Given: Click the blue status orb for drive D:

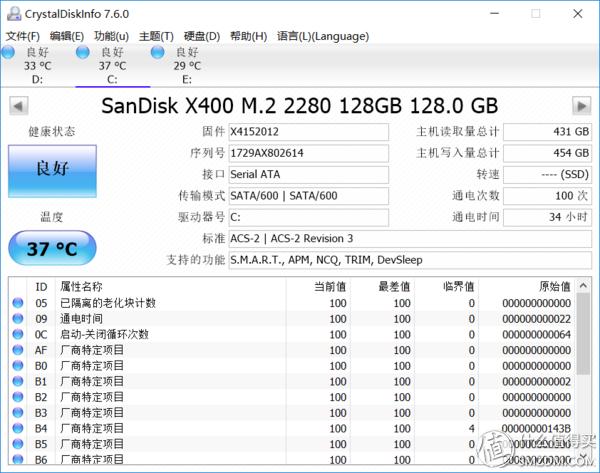Looking at the screenshot, I should pyautogui.click(x=8, y=52).
